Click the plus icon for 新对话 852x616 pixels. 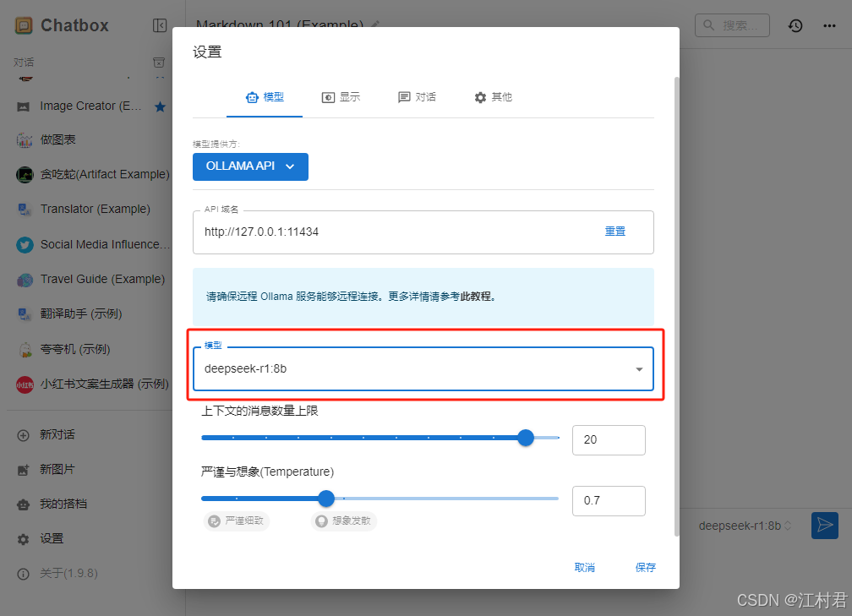[x=24, y=435]
